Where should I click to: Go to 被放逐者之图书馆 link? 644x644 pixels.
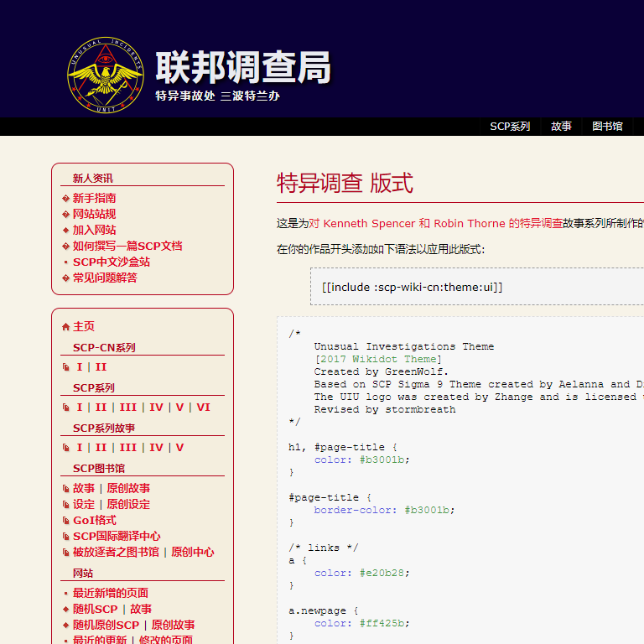116,553
